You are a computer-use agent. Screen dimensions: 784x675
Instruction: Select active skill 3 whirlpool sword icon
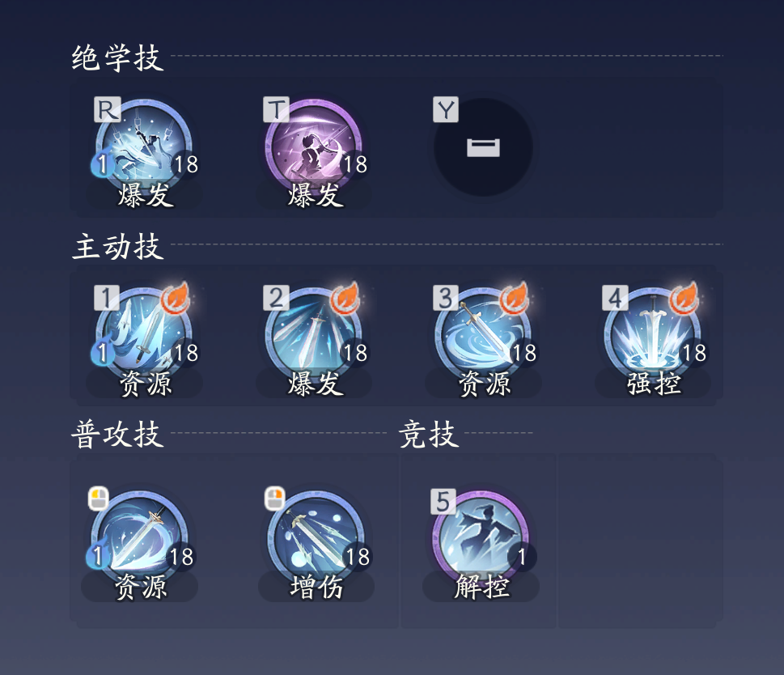(x=483, y=336)
